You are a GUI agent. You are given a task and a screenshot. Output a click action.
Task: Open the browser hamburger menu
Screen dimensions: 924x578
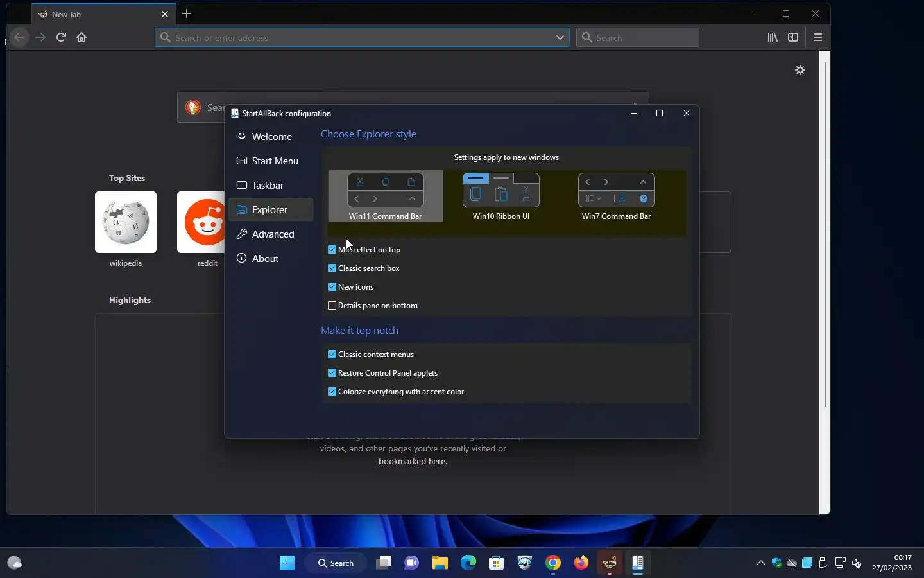pyautogui.click(x=818, y=37)
